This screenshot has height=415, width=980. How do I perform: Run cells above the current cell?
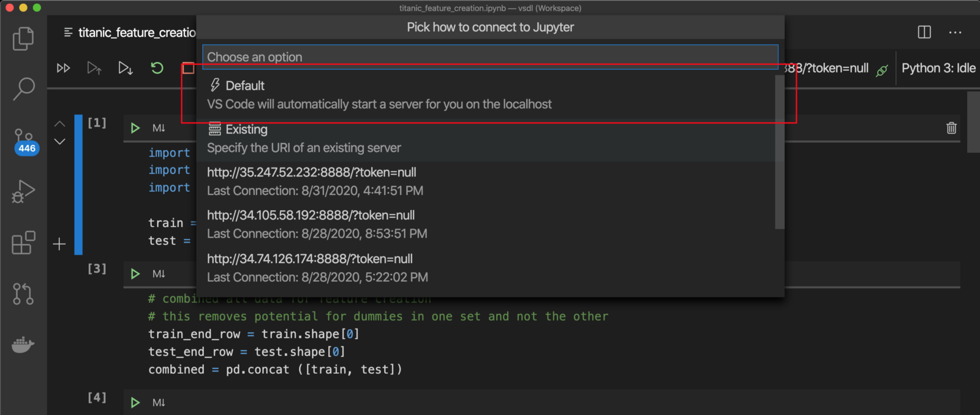[94, 68]
